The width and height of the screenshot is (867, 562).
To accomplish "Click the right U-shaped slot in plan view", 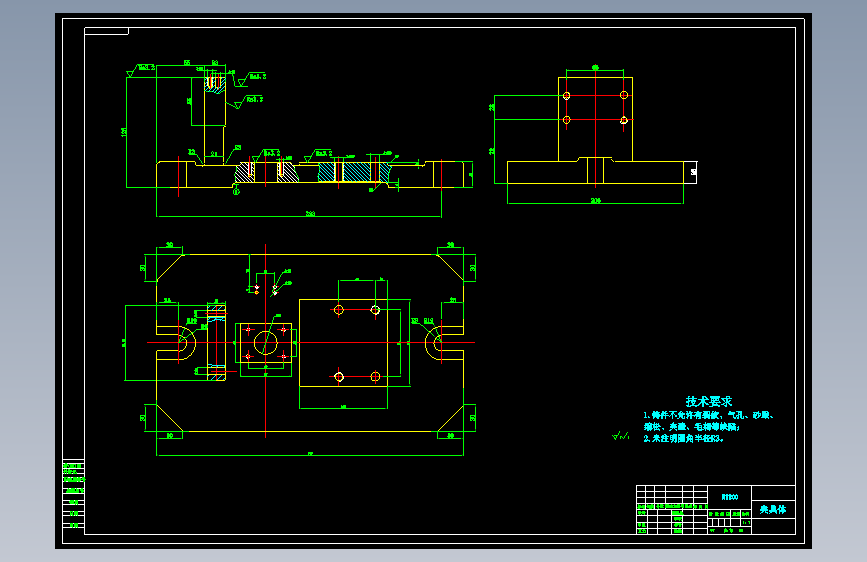I will [x=444, y=343].
